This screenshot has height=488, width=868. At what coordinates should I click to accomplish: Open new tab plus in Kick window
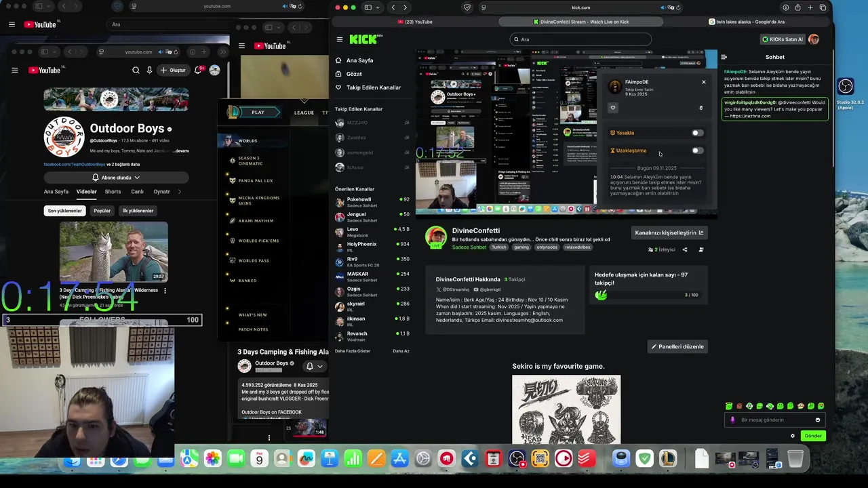click(x=810, y=7)
